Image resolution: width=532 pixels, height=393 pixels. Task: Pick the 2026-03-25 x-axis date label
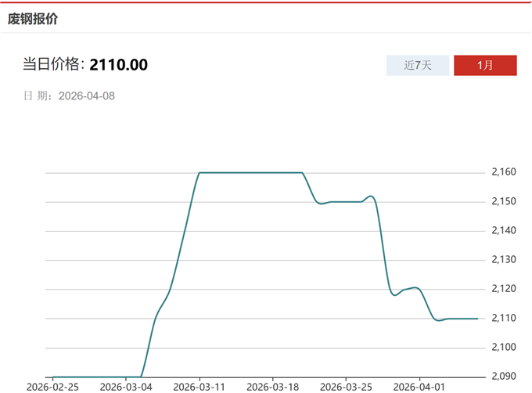coord(346,386)
